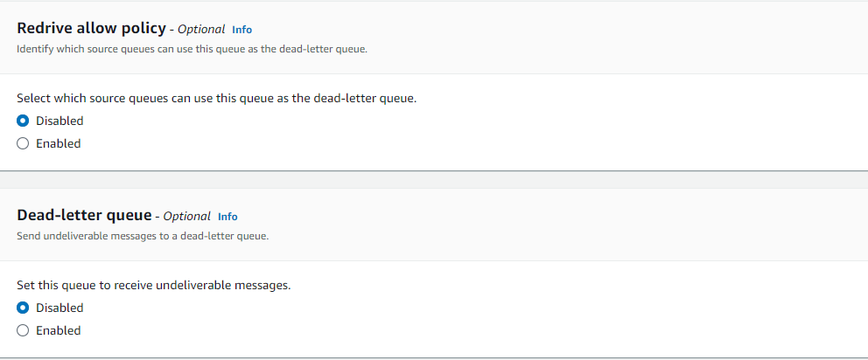Screen dimensions: 868x360
Task: Click the 'Disabled' label text in Redrive section
Action: tap(59, 121)
